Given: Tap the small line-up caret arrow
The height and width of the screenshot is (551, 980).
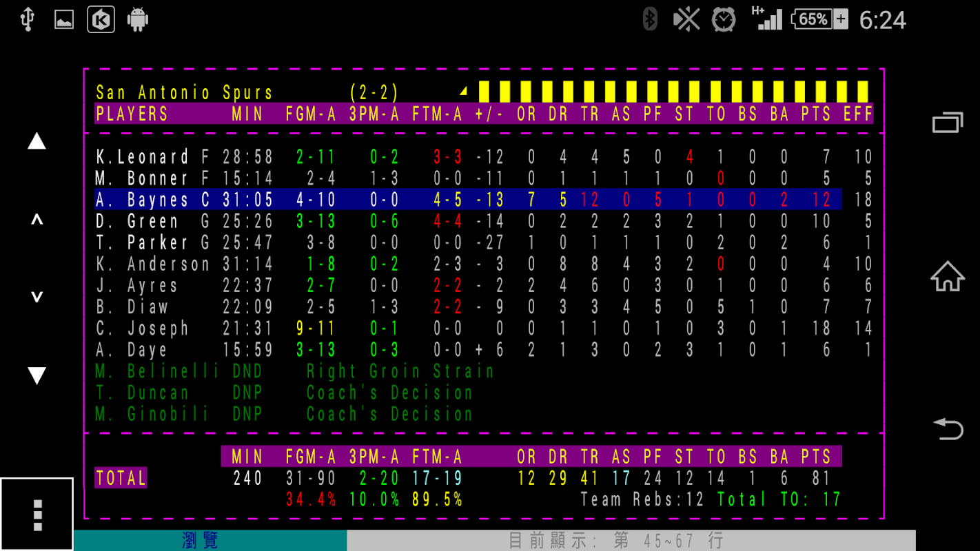Looking at the screenshot, I should (37, 220).
